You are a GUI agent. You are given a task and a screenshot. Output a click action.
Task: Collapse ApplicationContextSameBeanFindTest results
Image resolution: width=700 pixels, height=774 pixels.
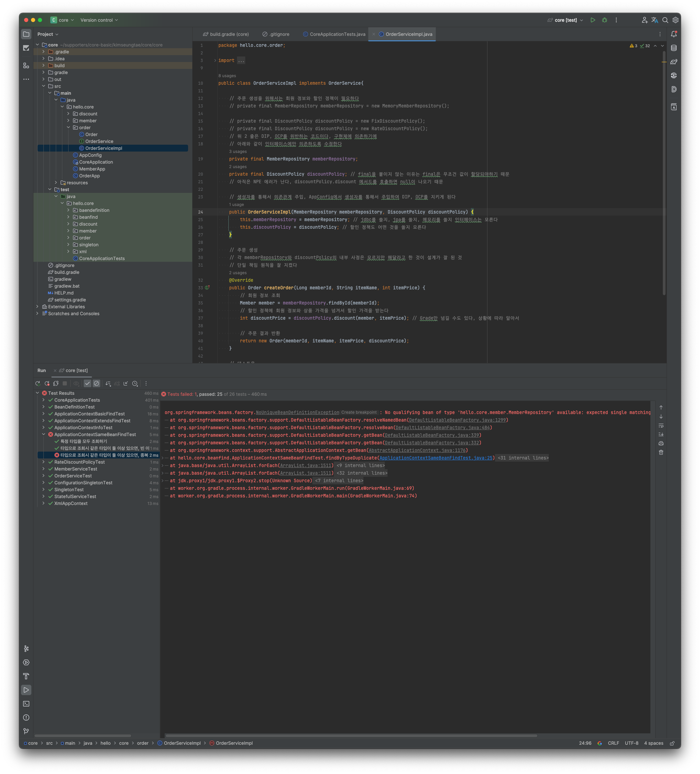pos(43,435)
